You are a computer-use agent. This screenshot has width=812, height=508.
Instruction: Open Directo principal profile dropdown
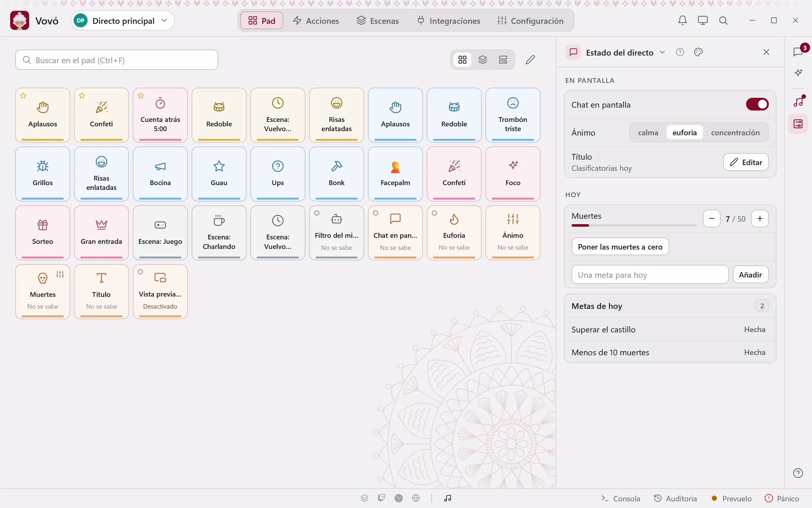click(x=123, y=21)
